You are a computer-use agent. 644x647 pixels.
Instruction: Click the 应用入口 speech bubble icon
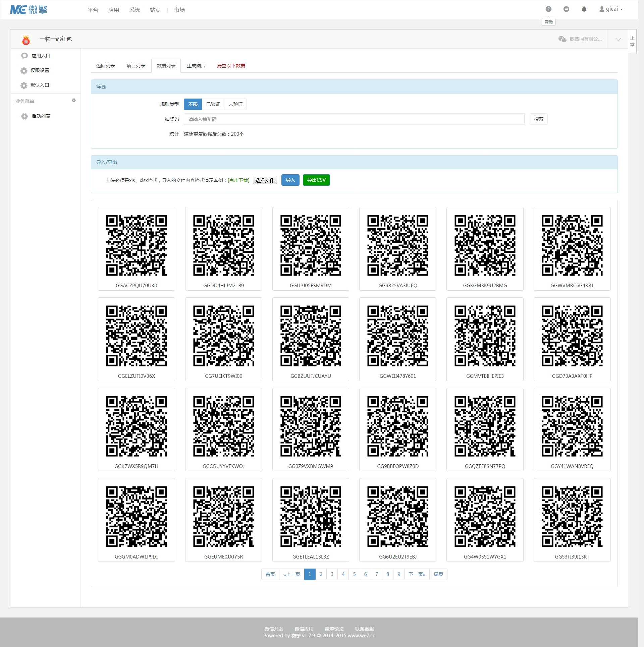[24, 56]
